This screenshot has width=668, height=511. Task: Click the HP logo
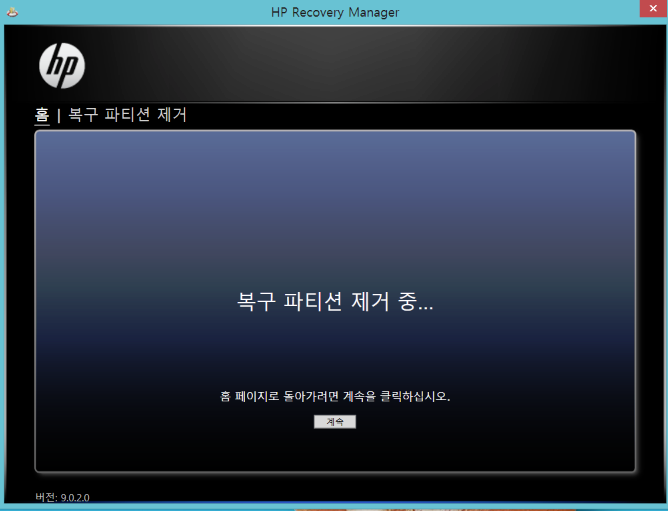click(62, 66)
